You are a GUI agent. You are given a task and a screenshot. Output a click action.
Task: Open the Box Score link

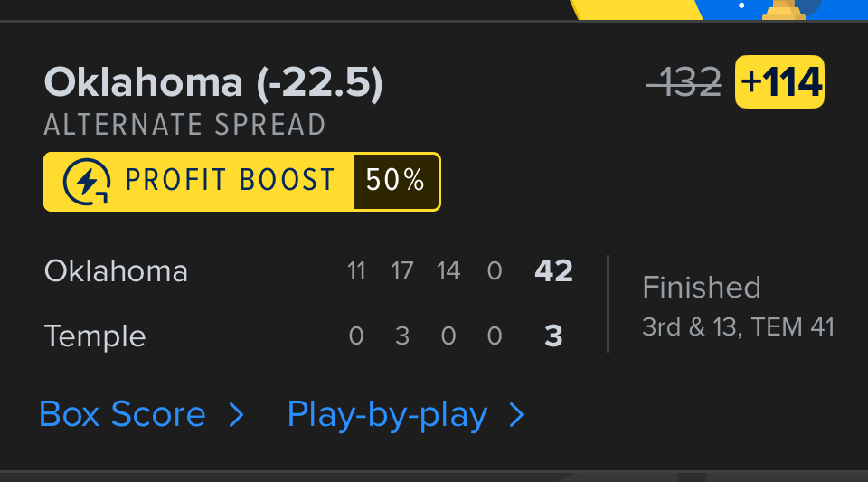[123, 415]
